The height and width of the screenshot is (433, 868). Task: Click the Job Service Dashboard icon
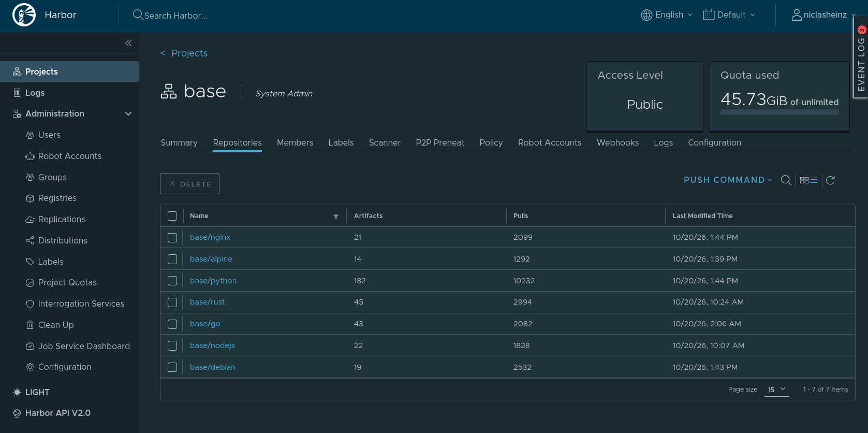click(x=30, y=347)
